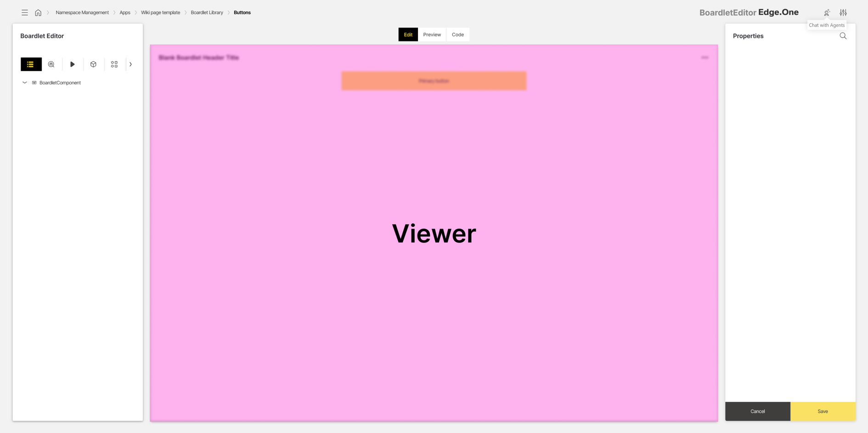
Task: Select the list tree view tool
Action: [x=31, y=64]
